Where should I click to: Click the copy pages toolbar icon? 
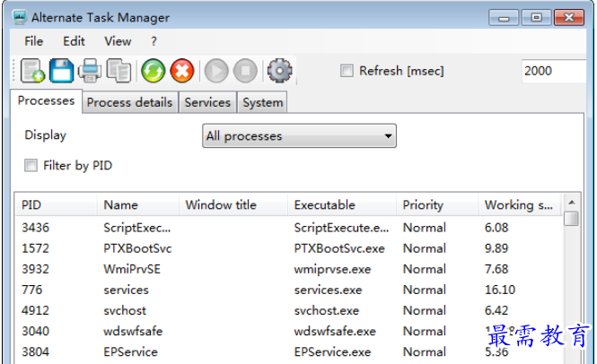point(119,71)
